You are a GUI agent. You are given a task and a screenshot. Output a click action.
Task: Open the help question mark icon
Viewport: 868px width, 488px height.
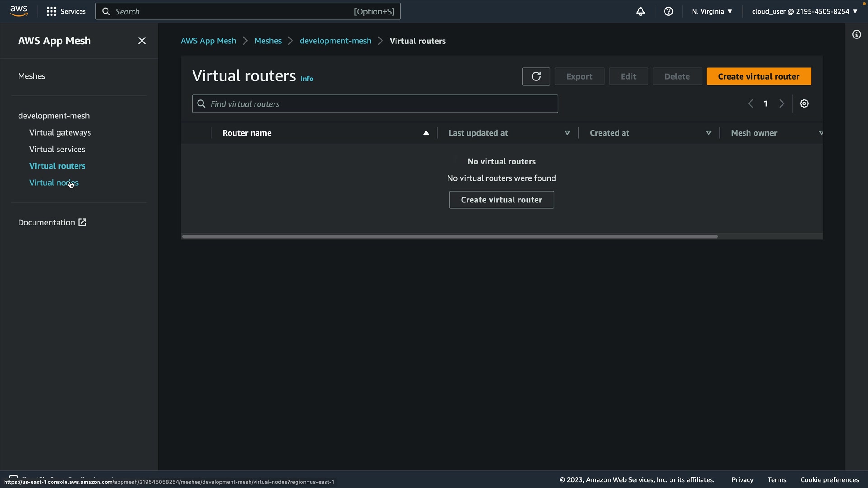pyautogui.click(x=668, y=11)
